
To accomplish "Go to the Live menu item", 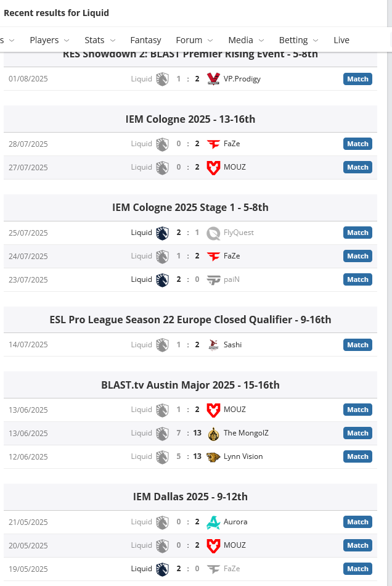I will [x=341, y=40].
